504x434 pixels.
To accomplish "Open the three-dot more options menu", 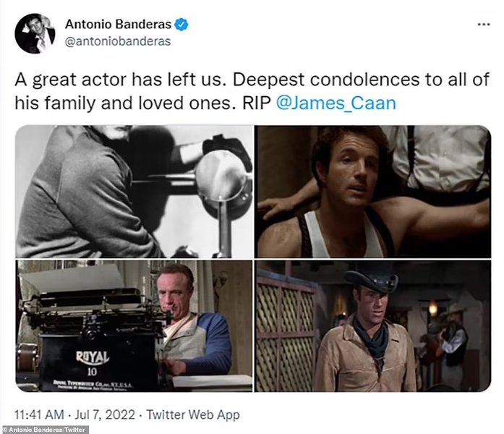I will 484,25.
